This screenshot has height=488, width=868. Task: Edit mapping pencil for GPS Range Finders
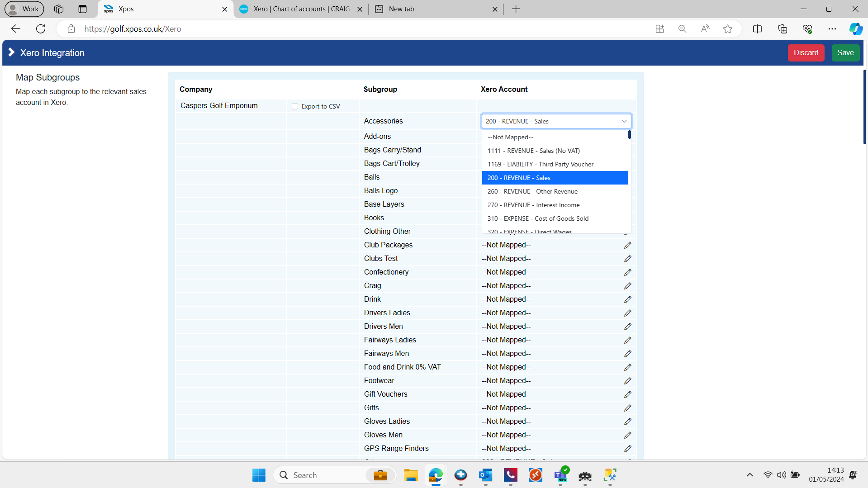coord(627,449)
